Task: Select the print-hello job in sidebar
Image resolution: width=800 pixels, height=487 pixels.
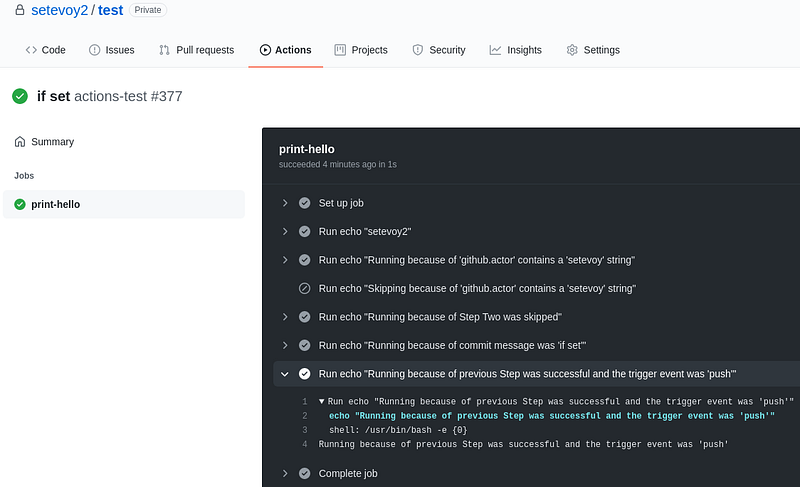Action: click(x=124, y=204)
